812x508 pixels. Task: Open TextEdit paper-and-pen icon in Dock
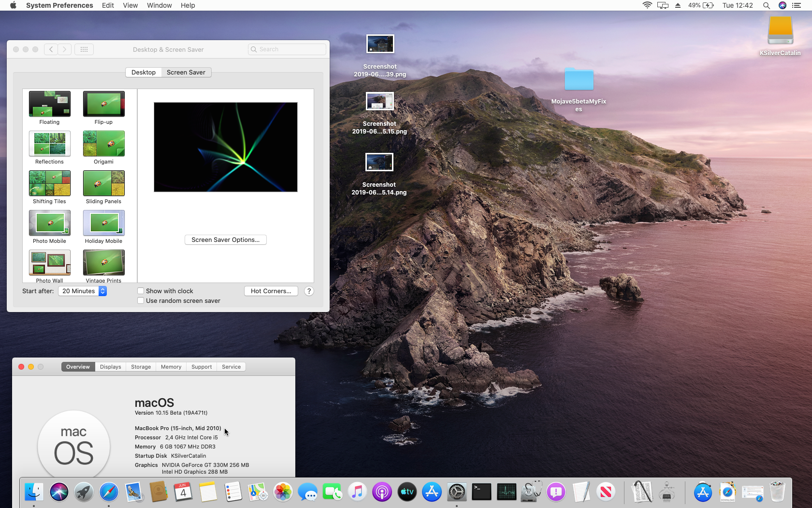(x=581, y=493)
